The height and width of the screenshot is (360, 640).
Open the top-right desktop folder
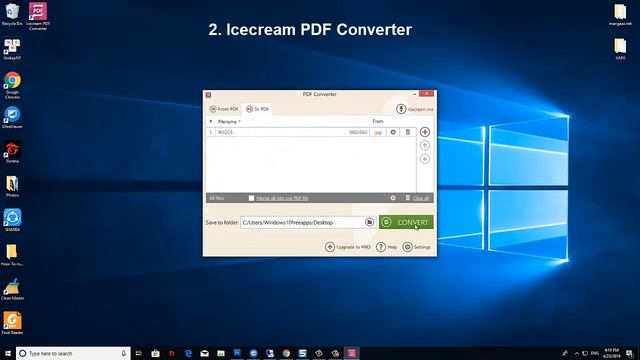[x=620, y=15]
